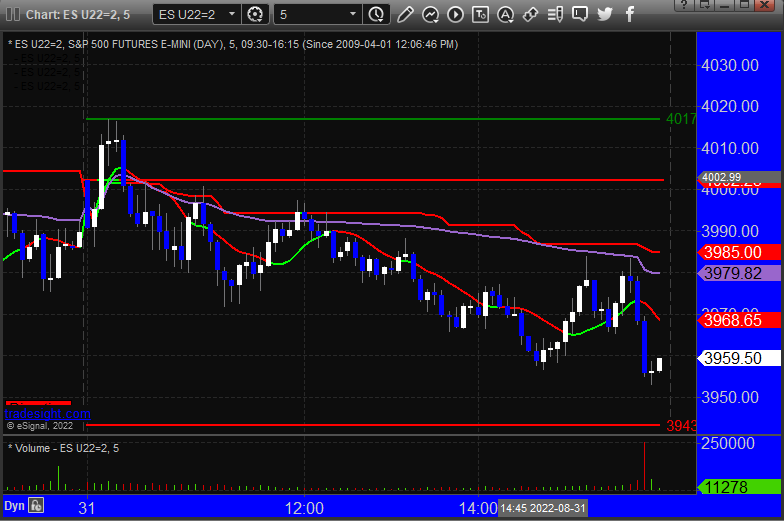Open the time and sales T icon
The image size is (784, 521).
(480, 14)
